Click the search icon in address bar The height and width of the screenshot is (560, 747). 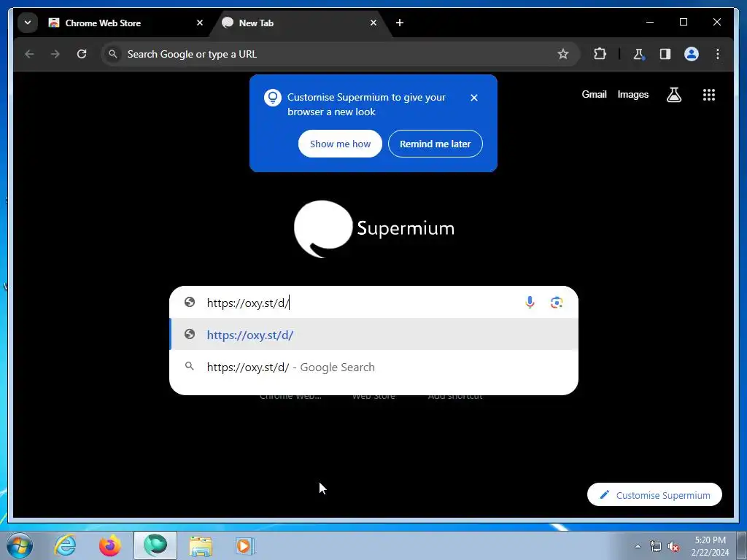[x=112, y=54]
